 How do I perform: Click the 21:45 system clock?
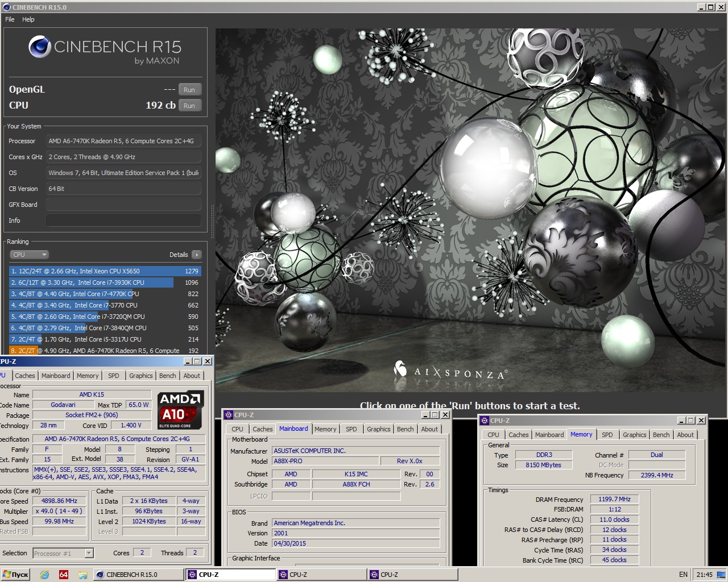pos(704,575)
